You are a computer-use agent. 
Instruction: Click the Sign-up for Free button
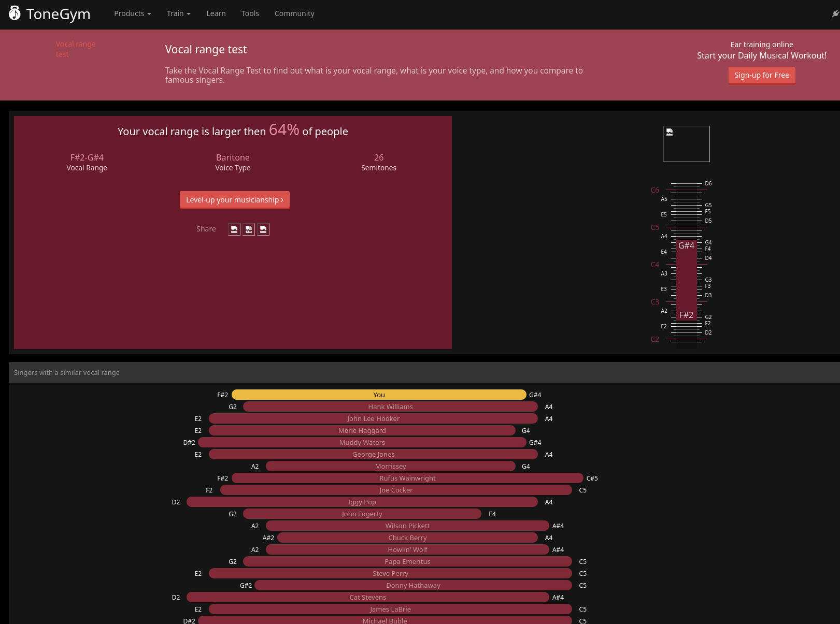tap(762, 76)
